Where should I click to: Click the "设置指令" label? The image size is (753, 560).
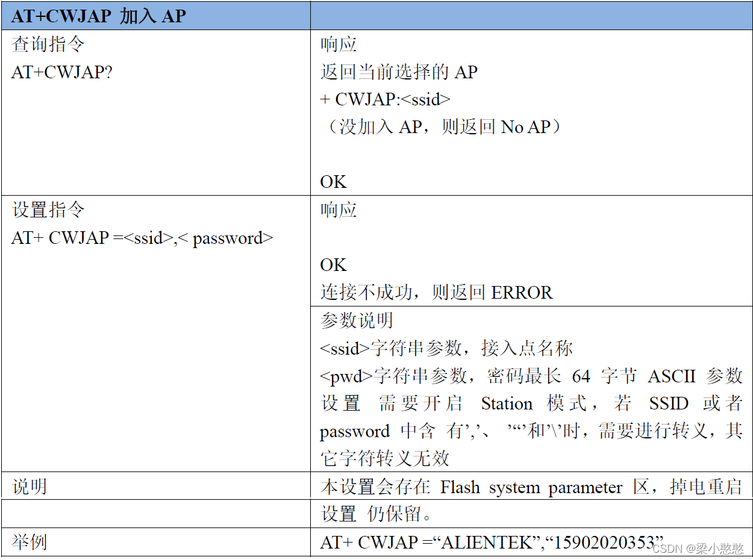[x=48, y=210]
